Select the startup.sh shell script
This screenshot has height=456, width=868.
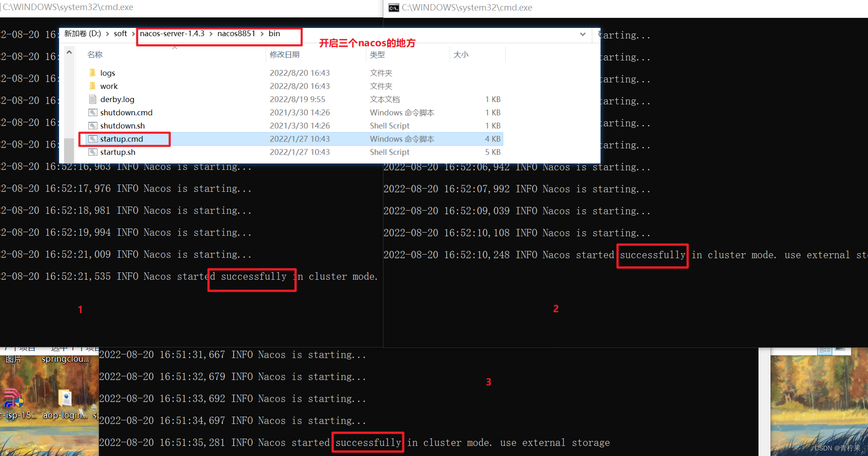click(119, 152)
